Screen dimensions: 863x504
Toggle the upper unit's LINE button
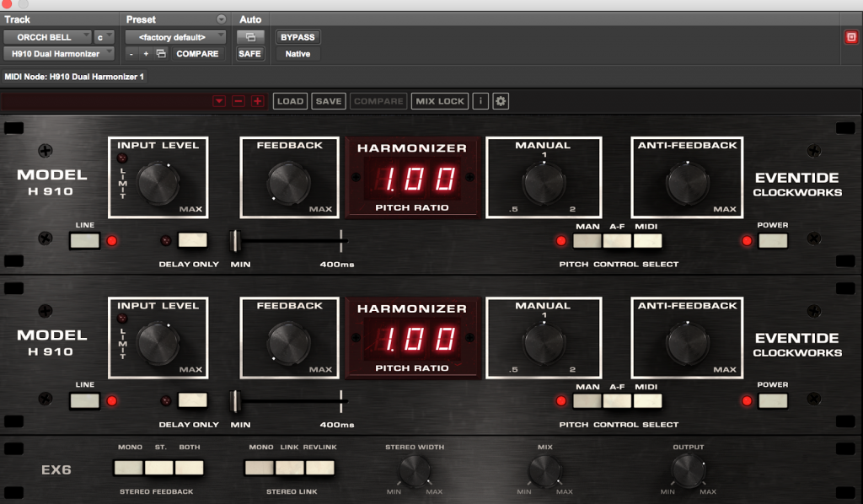click(85, 241)
